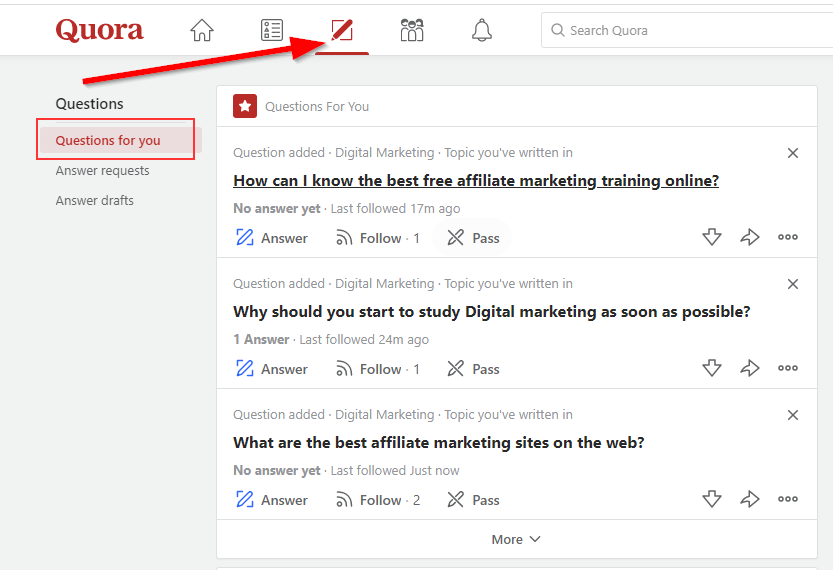
Task: Select the Answer pencil tab icon
Action: (342, 30)
